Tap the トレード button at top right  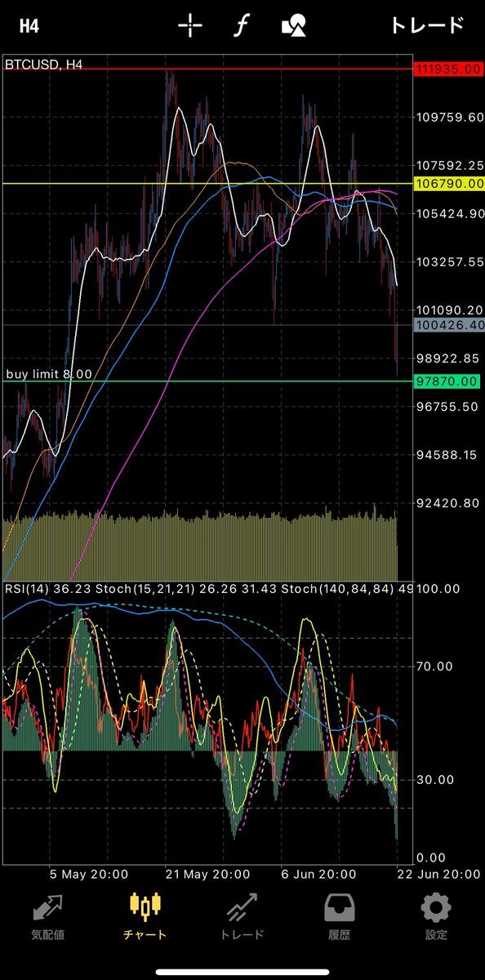(427, 25)
